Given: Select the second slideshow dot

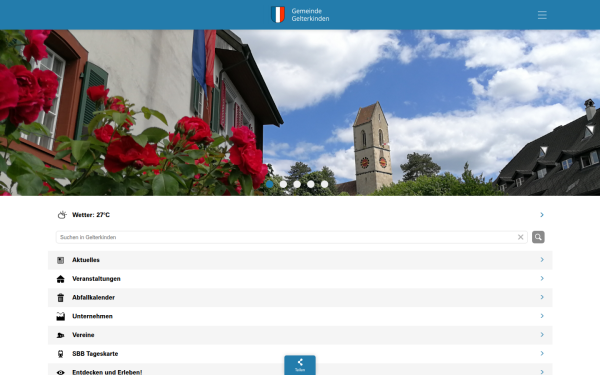Looking at the screenshot, I should [284, 184].
